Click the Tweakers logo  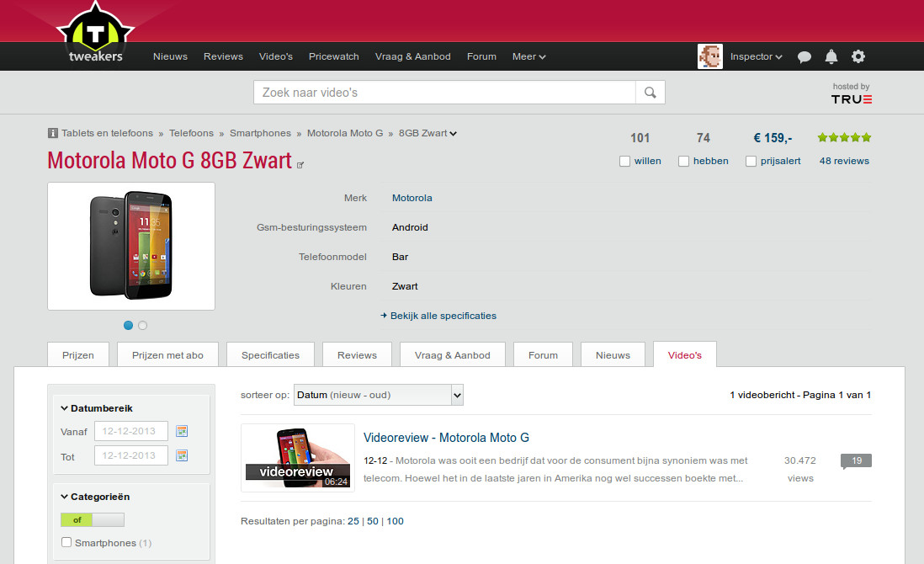[95, 34]
